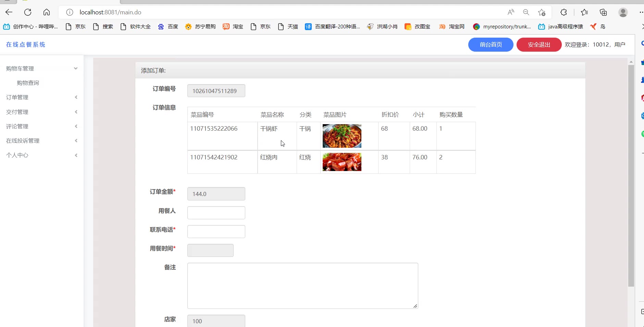The image size is (644, 327).
Task: Open 天猫 bookmark
Action: pos(288,27)
